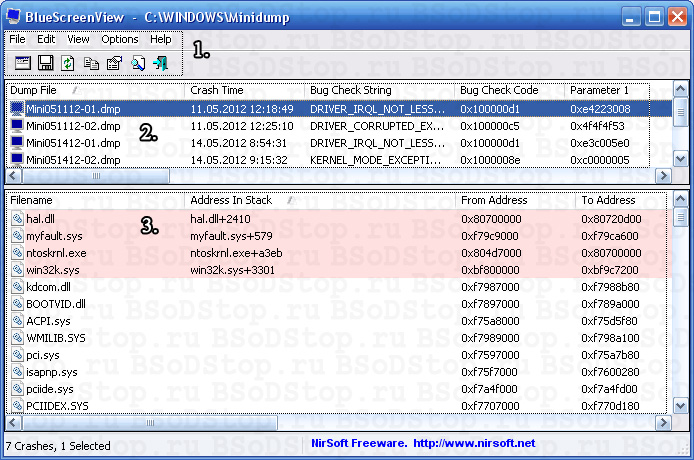Click upper pane scrollbar down arrow
Image resolution: width=694 pixels, height=460 pixels.
(x=680, y=159)
